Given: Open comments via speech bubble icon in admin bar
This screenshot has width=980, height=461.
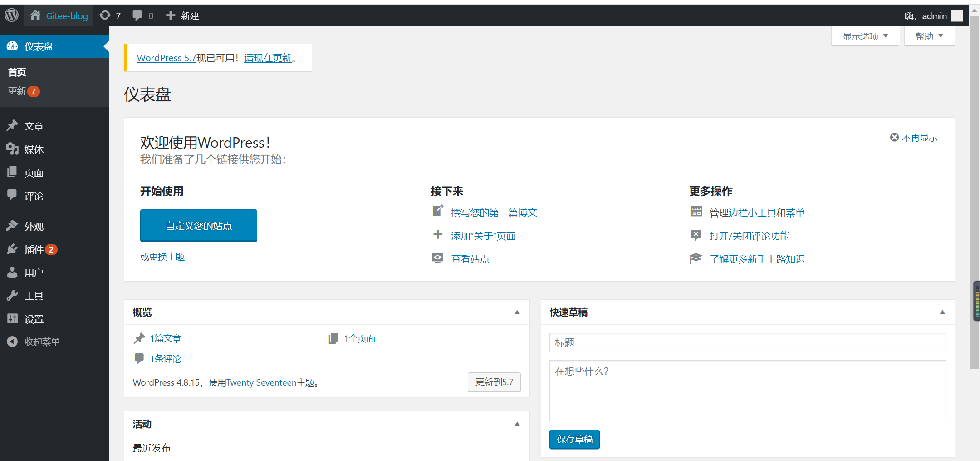Looking at the screenshot, I should [x=137, y=16].
